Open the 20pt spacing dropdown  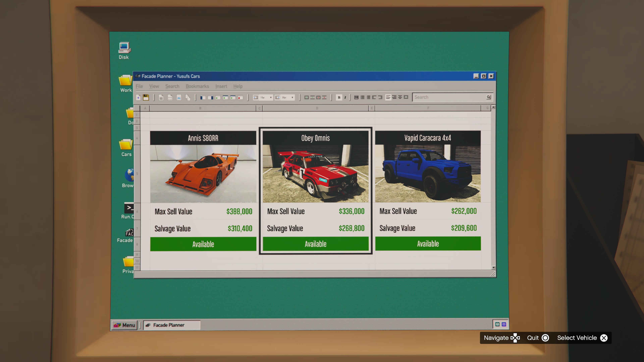tap(292, 97)
